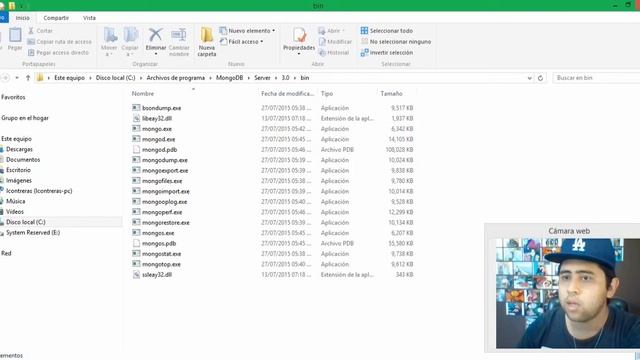Sort by the Nombre column header
Screen dimensions: 640x360
143,93
